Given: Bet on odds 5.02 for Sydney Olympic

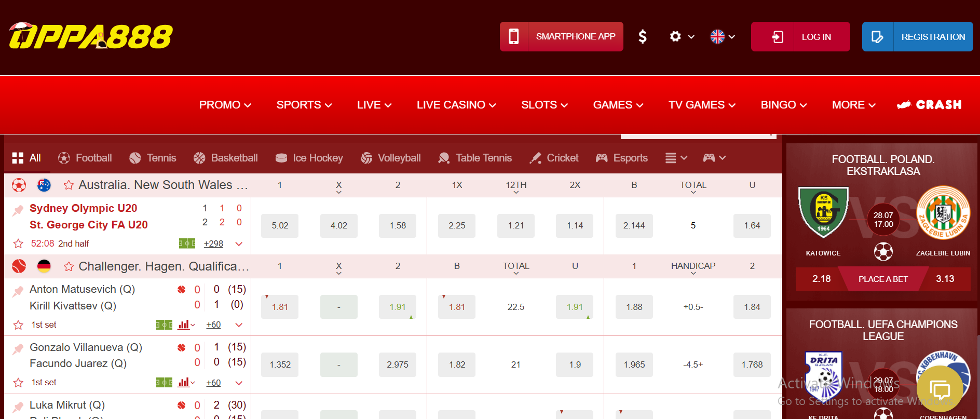Looking at the screenshot, I should (280, 225).
